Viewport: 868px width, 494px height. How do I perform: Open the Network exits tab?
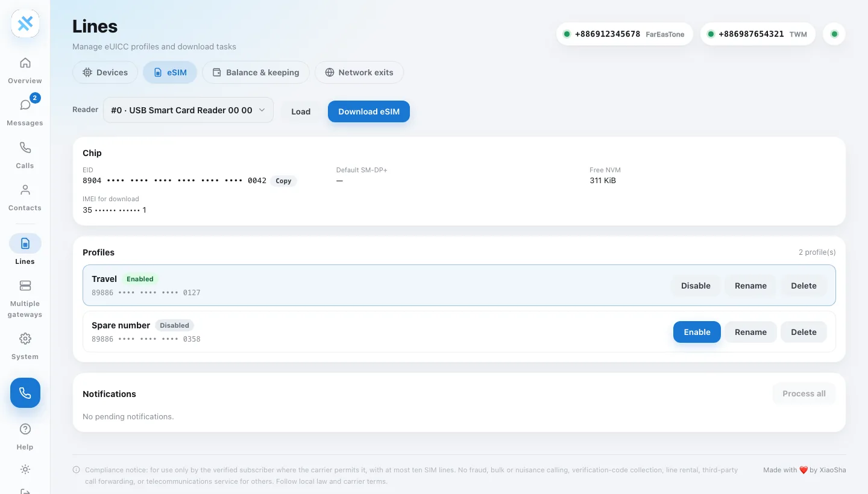point(359,72)
